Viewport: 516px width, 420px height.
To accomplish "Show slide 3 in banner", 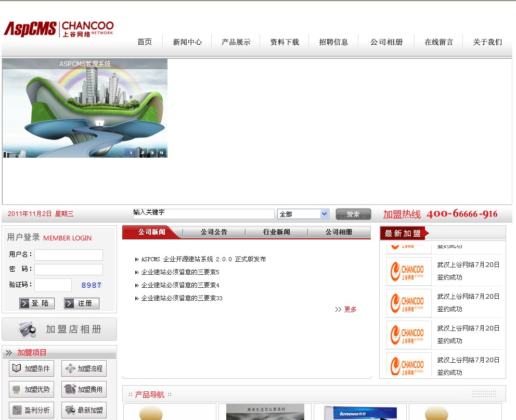I will 152,152.
